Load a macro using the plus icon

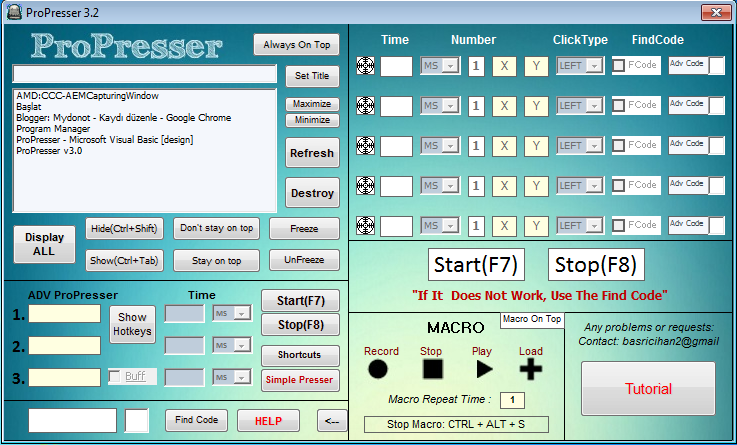pyautogui.click(x=531, y=369)
